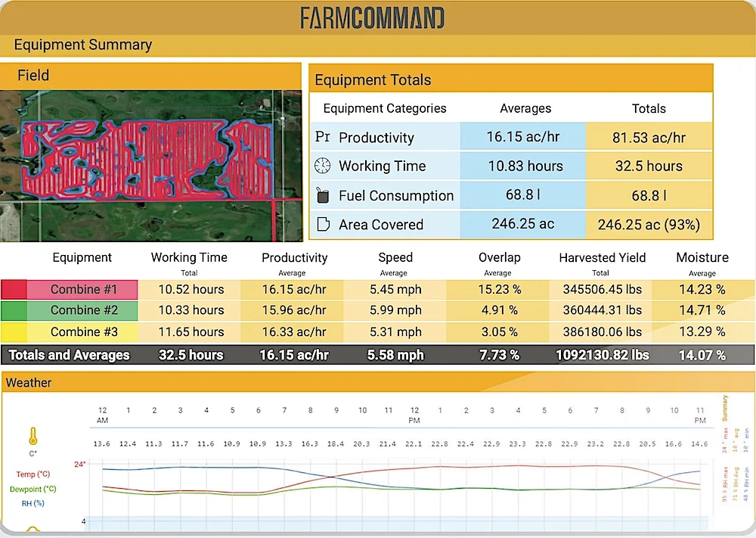Viewport: 756px width, 538px height.
Task: Click the Weather panel header
Action: (377, 383)
